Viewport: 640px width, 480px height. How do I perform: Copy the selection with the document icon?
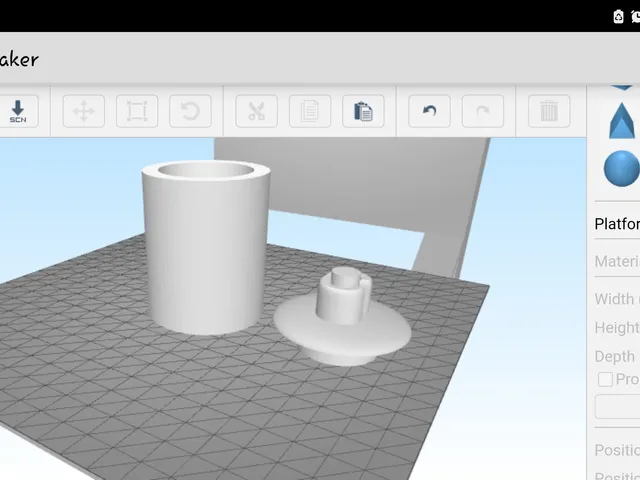310,111
